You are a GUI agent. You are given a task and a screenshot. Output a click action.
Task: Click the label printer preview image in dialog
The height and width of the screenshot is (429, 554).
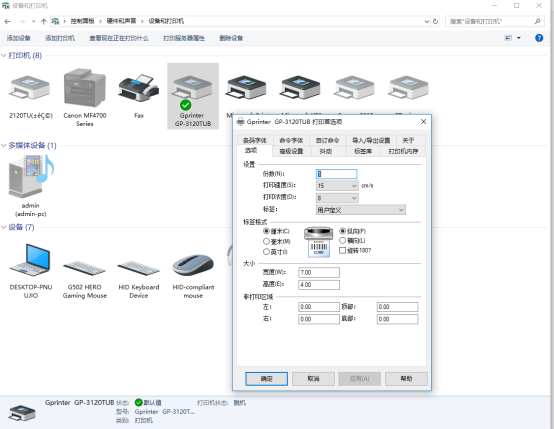pos(319,241)
